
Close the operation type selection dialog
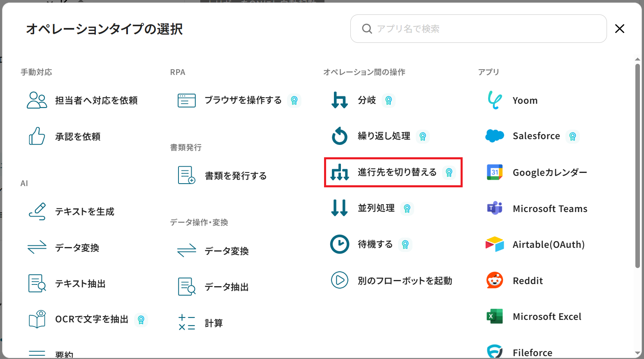pos(619,29)
